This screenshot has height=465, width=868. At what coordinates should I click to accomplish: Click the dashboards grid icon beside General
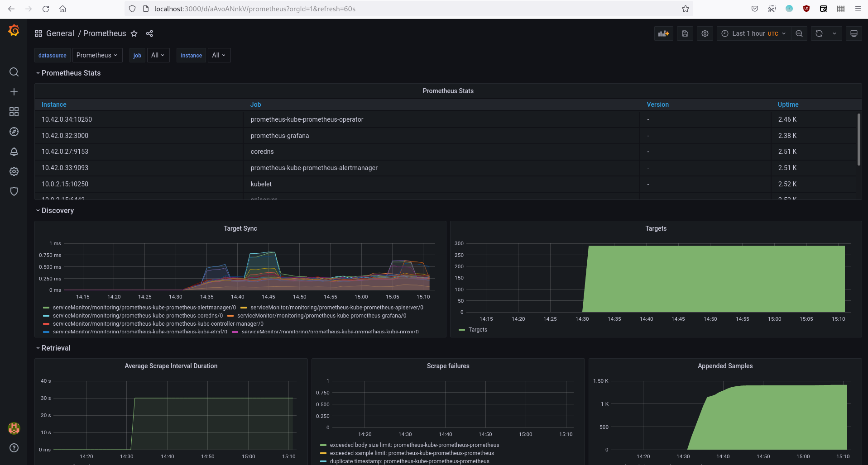(38, 33)
